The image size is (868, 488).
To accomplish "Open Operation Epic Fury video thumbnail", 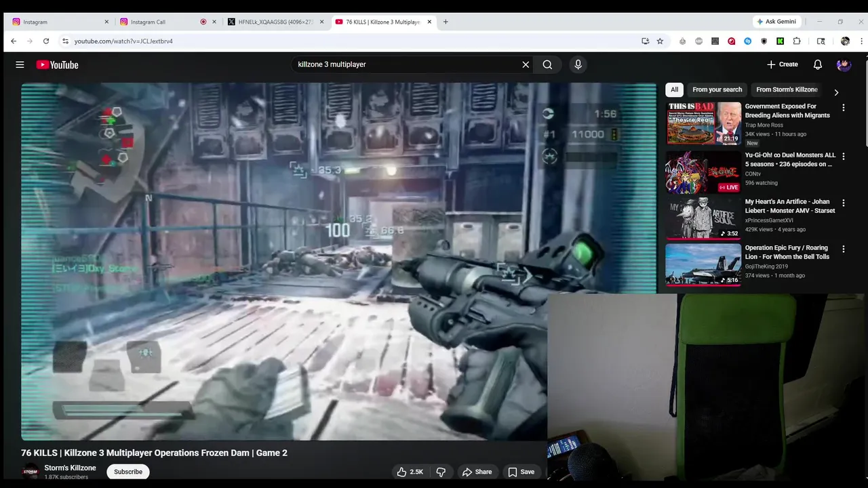I will [x=703, y=264].
